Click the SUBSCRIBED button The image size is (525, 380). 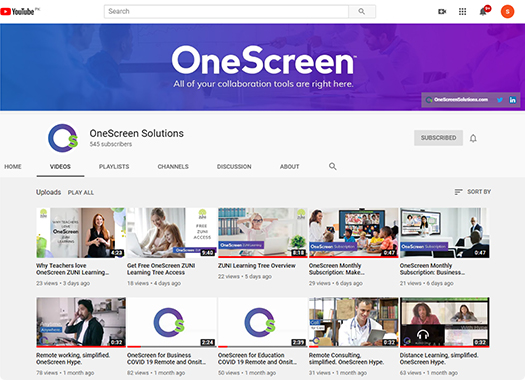click(x=438, y=138)
